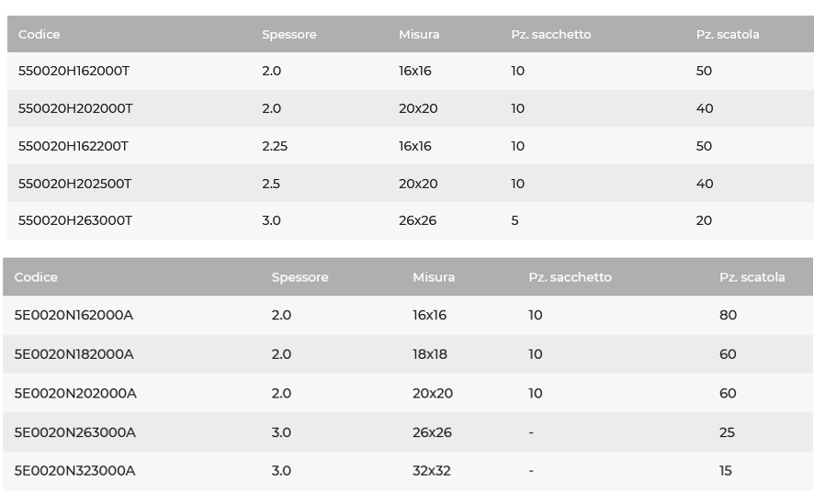This screenshot has width=814, height=504.
Task: Click the Pz. scatola header in the top table
Action: pos(728,35)
